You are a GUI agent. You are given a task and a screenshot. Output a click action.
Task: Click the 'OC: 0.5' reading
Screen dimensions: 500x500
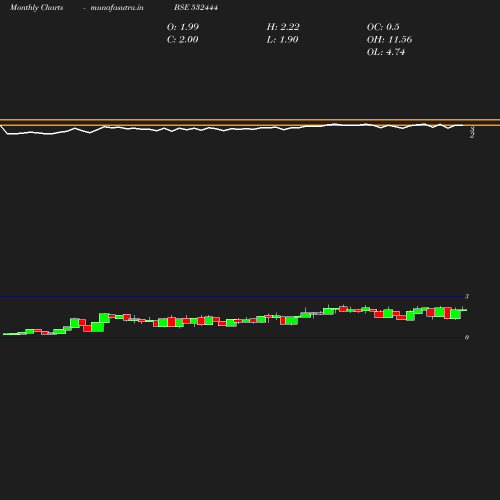(x=383, y=27)
